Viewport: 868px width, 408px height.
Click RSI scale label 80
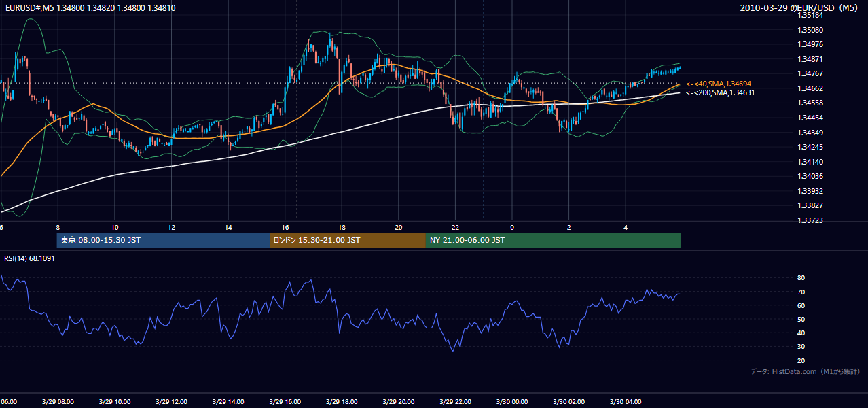click(801, 278)
